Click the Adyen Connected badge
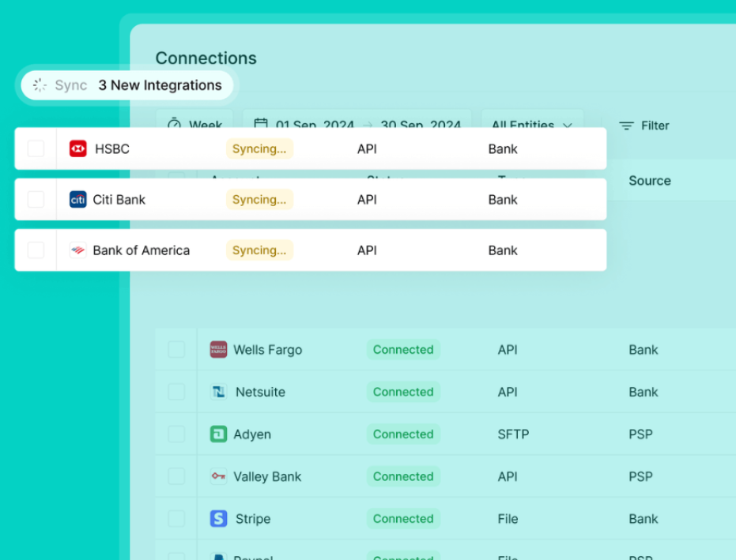Image resolution: width=736 pixels, height=560 pixels. [403, 434]
